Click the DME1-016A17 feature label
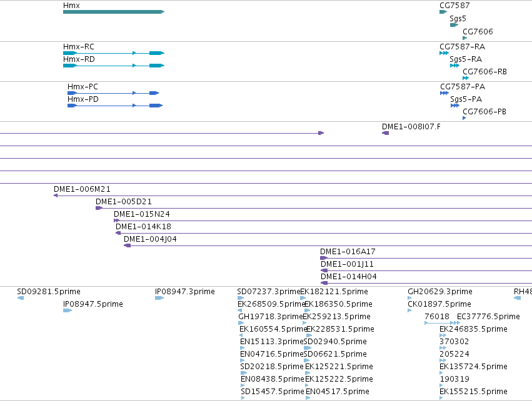Screen dimensions: 532x401 pyautogui.click(x=348, y=252)
